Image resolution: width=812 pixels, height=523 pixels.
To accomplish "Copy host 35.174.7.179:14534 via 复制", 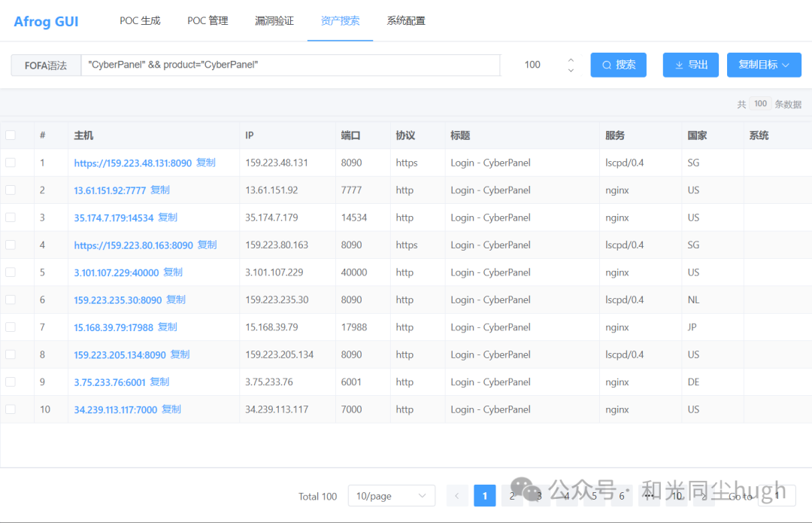I will [x=168, y=217].
